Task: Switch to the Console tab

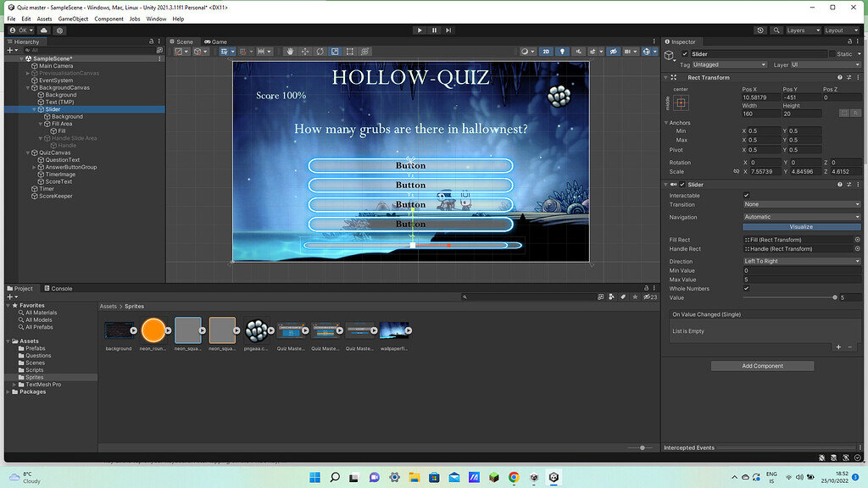Action: (58, 288)
